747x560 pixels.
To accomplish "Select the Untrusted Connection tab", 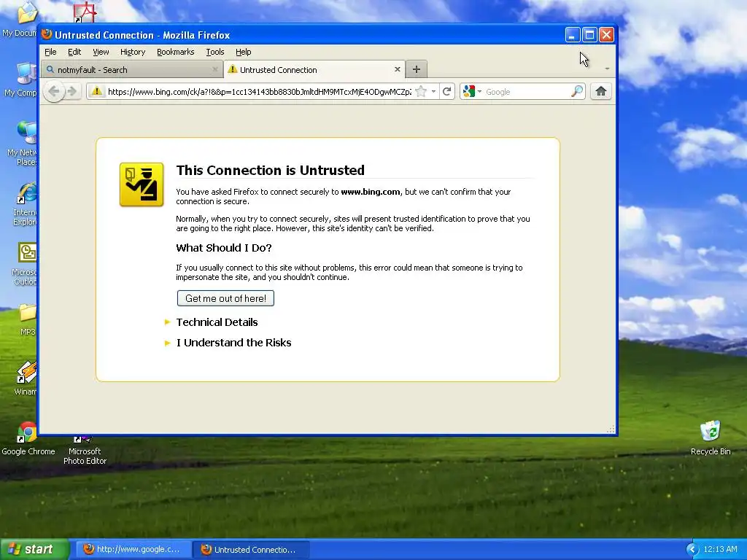I will pyautogui.click(x=314, y=69).
